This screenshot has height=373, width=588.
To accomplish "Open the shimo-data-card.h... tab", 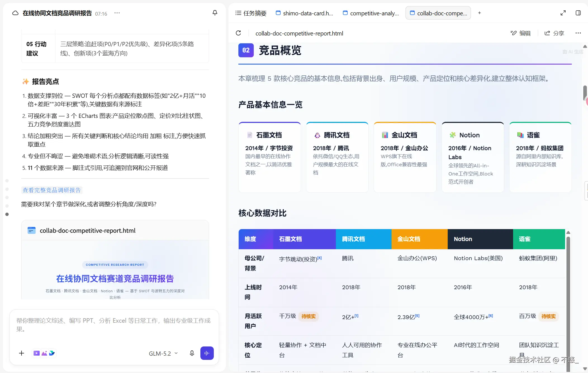I will [304, 13].
